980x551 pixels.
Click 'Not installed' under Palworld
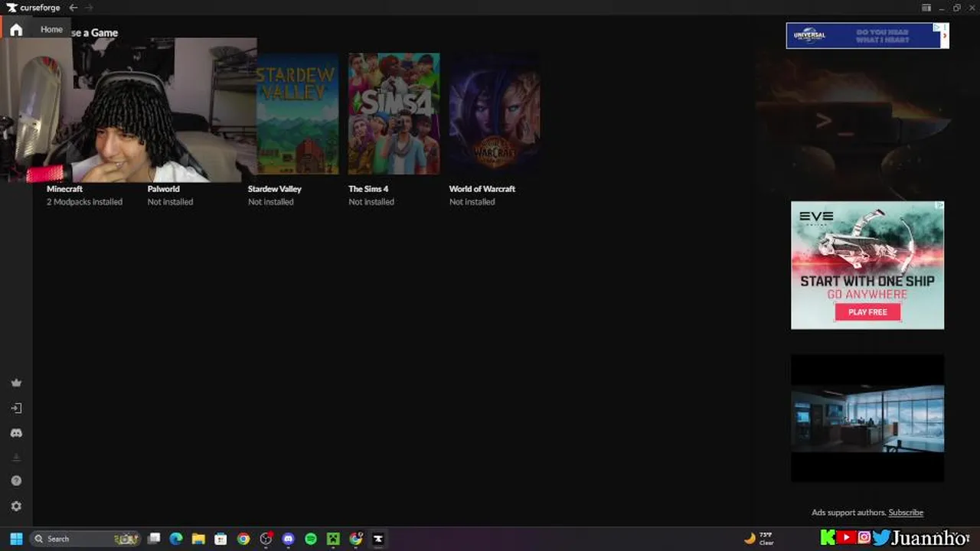point(170,202)
